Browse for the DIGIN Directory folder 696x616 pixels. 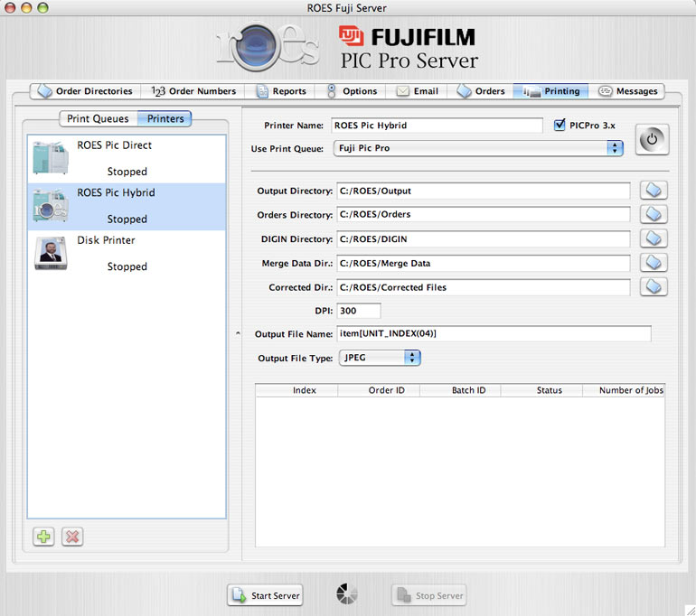click(x=654, y=238)
